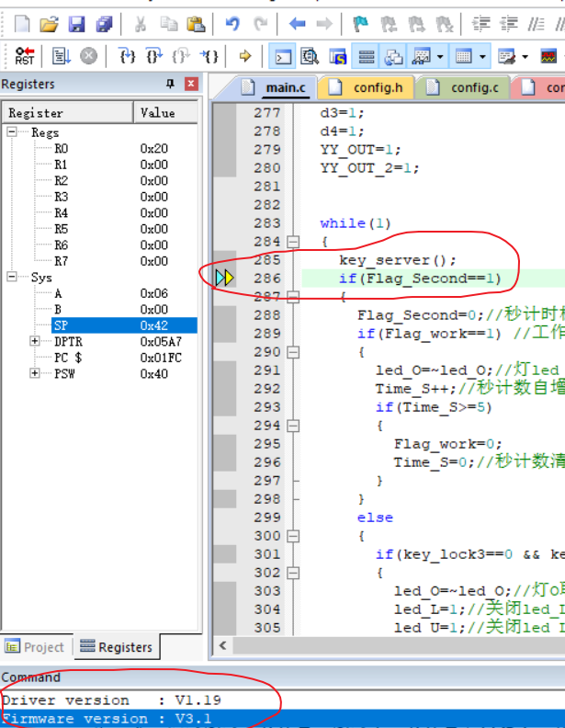Toggle the Disassembly Window button

(x=311, y=56)
